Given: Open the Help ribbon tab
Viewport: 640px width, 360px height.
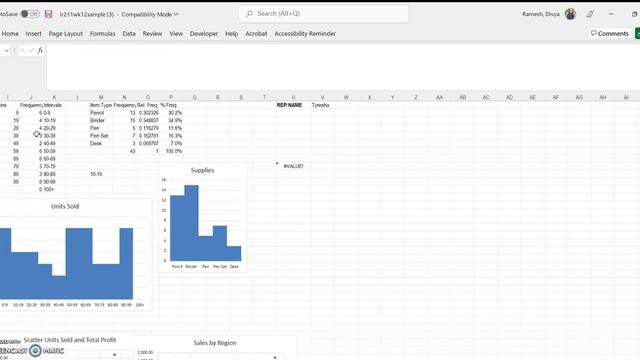Looking at the screenshot, I should coord(231,33).
